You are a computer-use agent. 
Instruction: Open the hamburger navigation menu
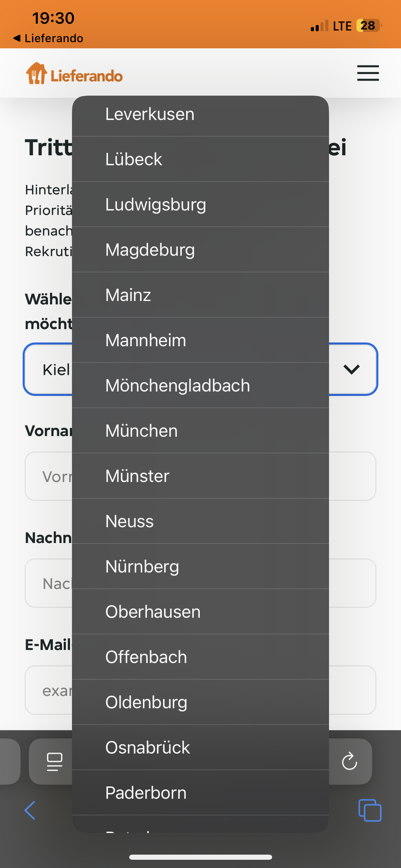(x=368, y=73)
